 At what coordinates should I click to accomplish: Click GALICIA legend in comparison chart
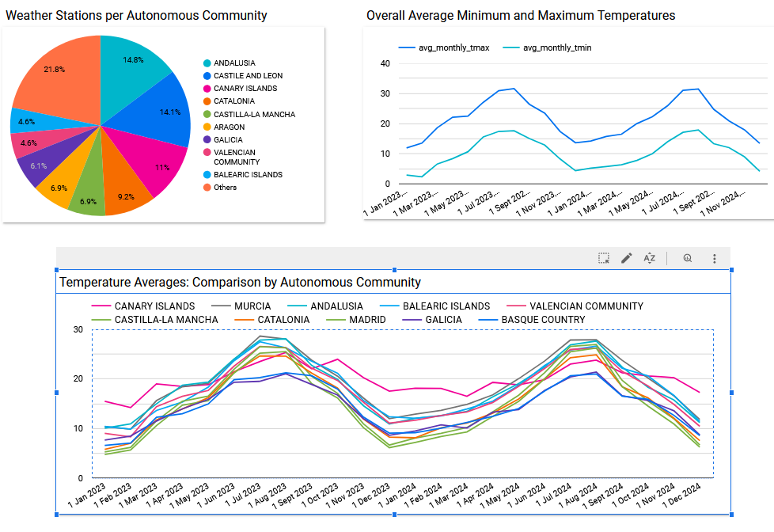pos(432,320)
